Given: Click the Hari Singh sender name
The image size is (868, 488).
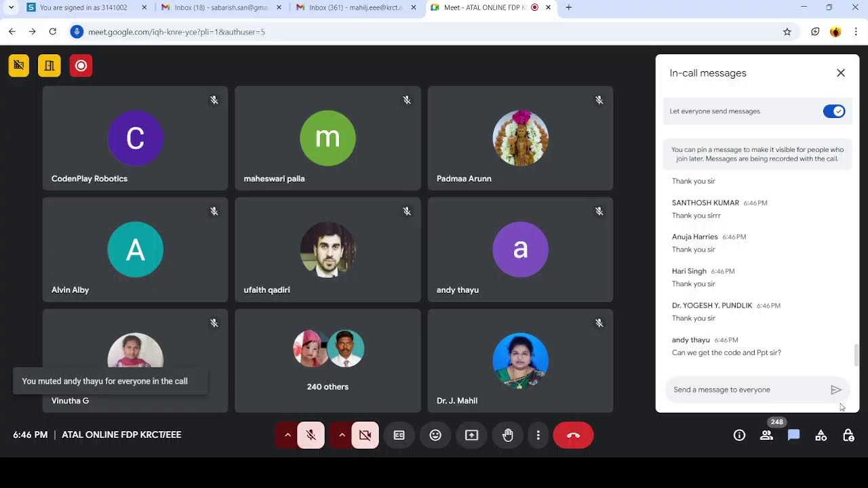Looking at the screenshot, I should 689,271.
